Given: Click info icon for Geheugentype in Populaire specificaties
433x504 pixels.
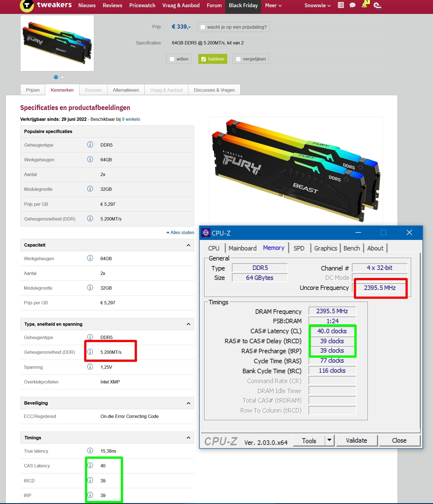Looking at the screenshot, I should point(90,144).
